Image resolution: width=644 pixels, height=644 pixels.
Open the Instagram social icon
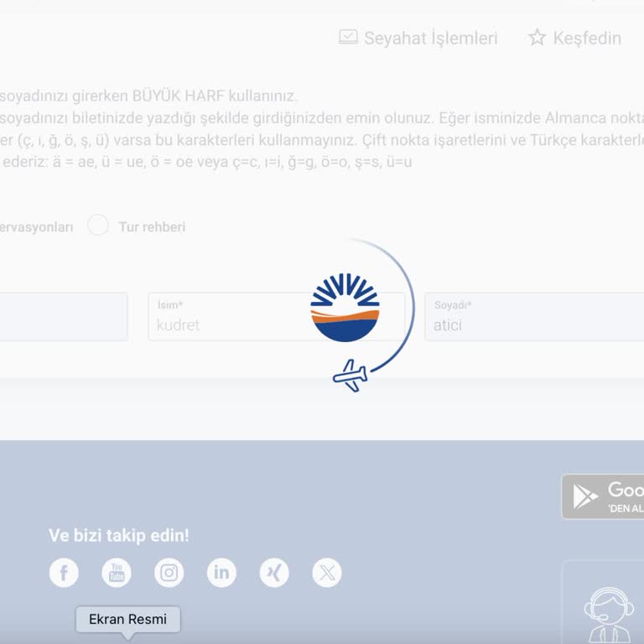coord(169,573)
